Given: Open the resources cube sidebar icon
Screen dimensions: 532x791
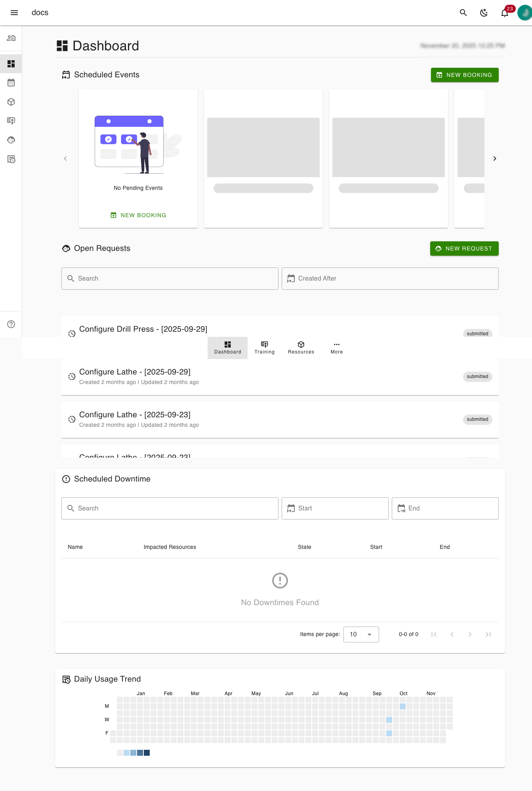Looking at the screenshot, I should click(11, 102).
